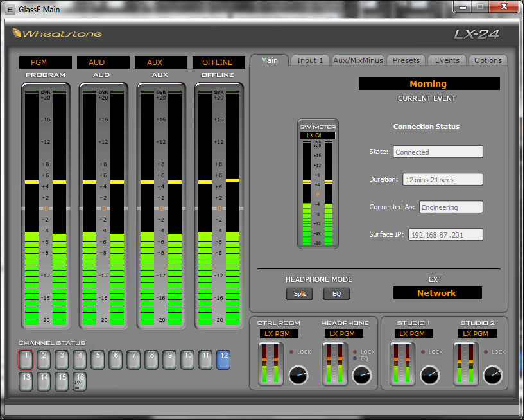The image size is (525, 420).
Task: Open the AUD meter source selector
Action: pyautogui.click(x=103, y=62)
